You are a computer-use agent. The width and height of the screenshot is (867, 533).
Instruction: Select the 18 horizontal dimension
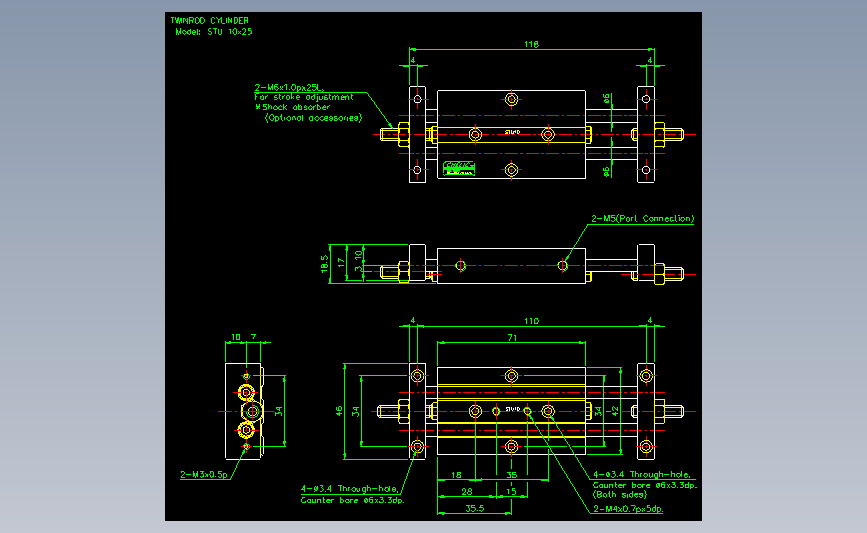pos(456,475)
